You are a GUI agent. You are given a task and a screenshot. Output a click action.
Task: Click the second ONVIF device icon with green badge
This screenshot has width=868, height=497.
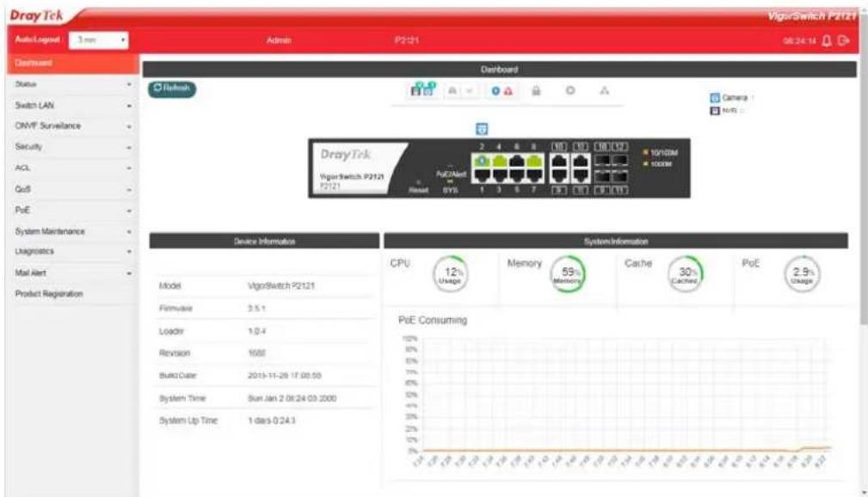(429, 89)
